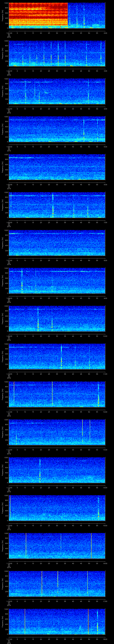Click the 9:00 end label on 1:08:00 axis
This screenshot has width=114, height=644.
105,298
